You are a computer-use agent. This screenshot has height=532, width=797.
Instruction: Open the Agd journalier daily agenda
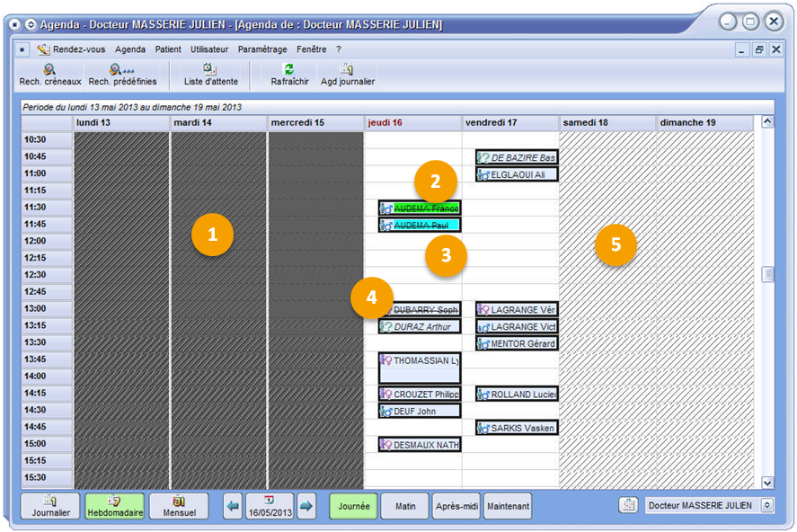[347, 70]
